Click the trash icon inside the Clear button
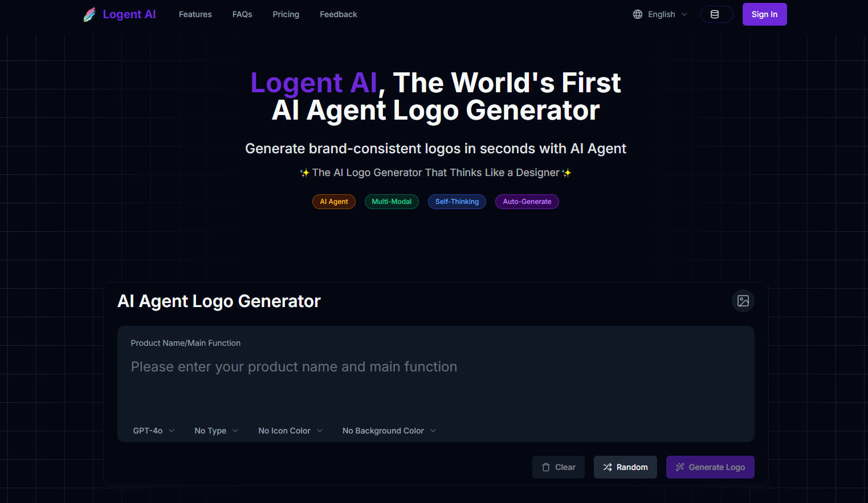Screen dimensions: 868x503 point(547,467)
